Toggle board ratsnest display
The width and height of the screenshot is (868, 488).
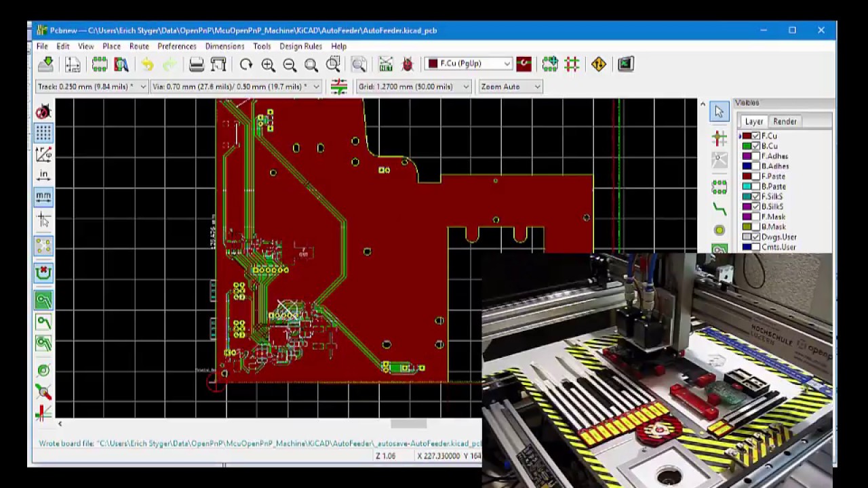pyautogui.click(x=43, y=245)
